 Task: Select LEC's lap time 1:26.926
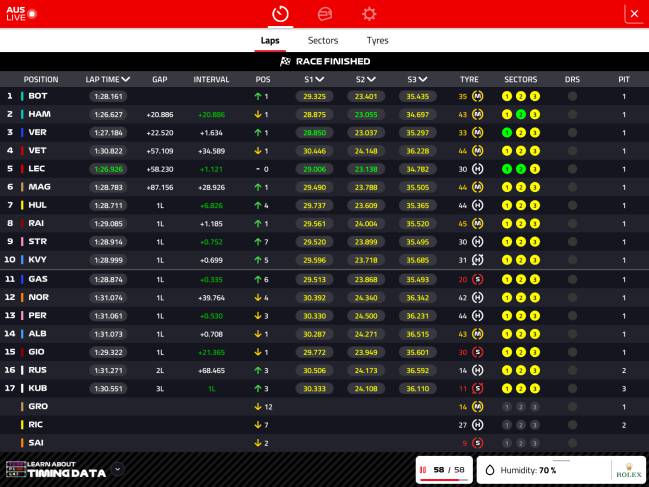(x=108, y=169)
